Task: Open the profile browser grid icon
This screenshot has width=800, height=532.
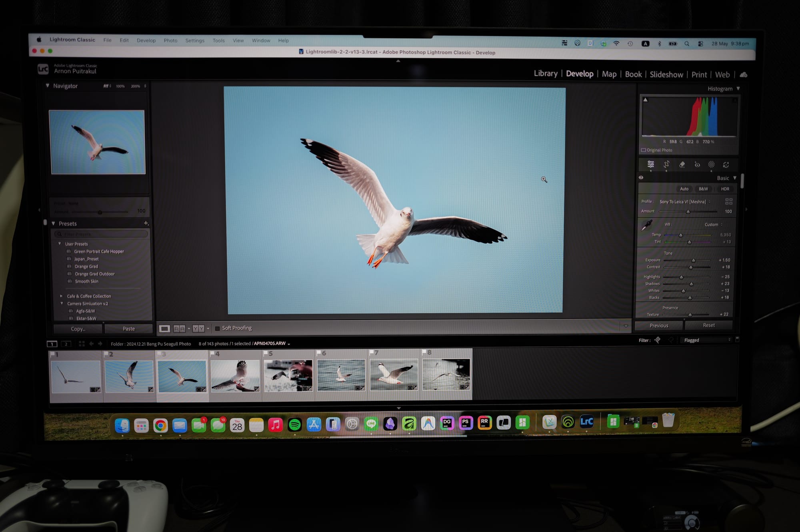Action: point(729,201)
